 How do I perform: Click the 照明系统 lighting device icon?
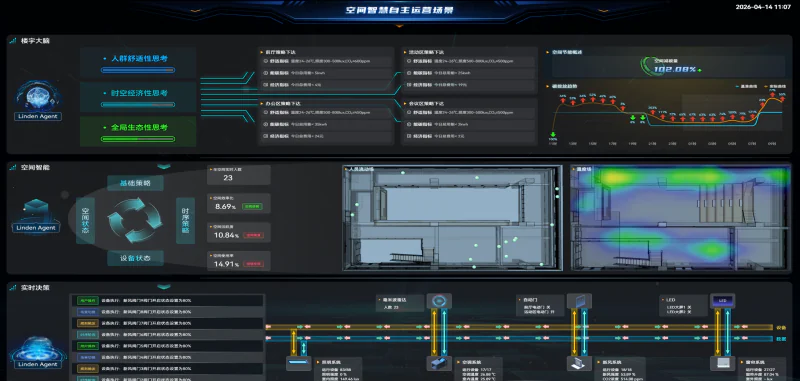298,364
